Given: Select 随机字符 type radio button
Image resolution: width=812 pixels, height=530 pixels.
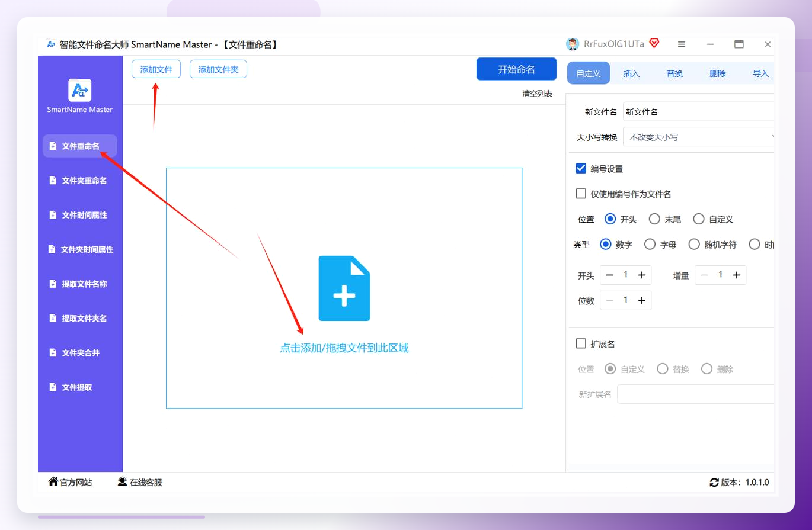Looking at the screenshot, I should click(693, 244).
